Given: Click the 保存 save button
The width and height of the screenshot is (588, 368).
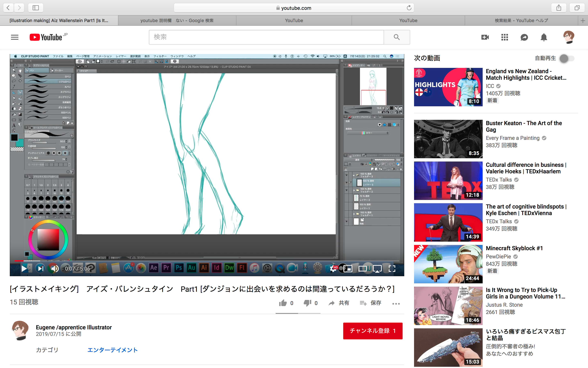Looking at the screenshot, I should [371, 303].
